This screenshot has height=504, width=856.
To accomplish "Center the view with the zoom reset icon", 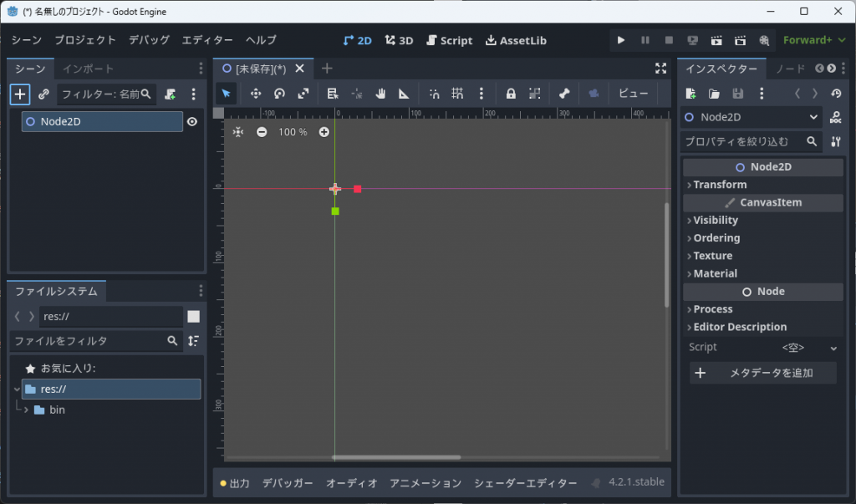I will pyautogui.click(x=238, y=132).
